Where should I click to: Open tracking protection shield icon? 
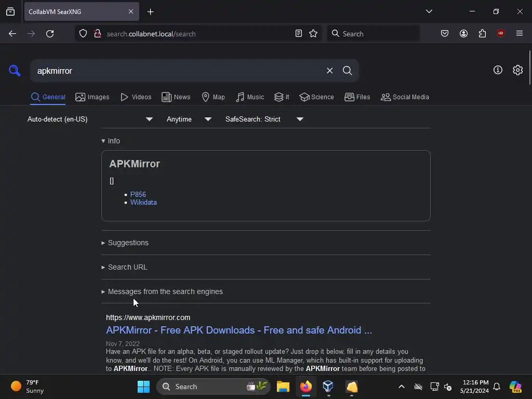(83, 34)
